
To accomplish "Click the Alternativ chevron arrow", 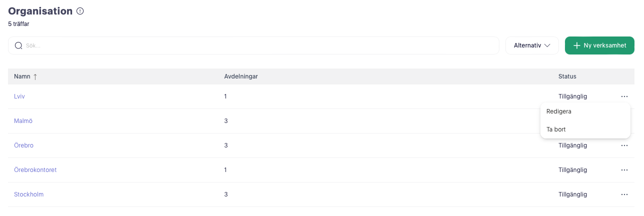I will (547, 45).
